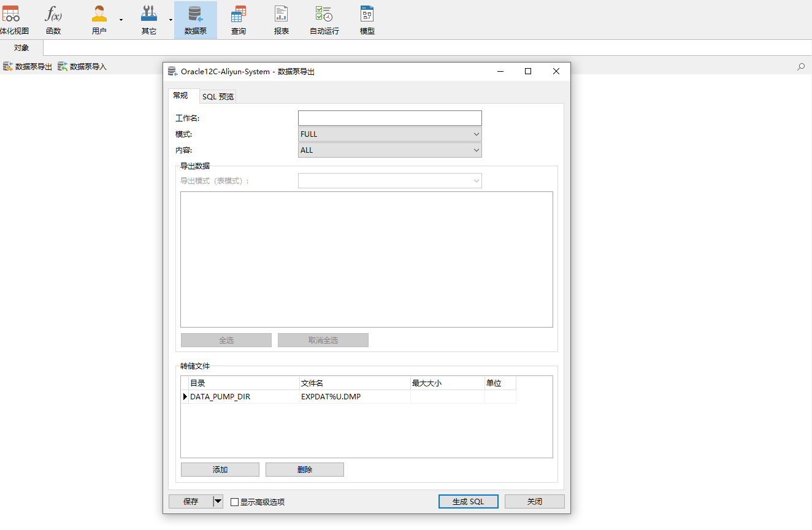Open the Others (其它) toolbar icon
The height and width of the screenshot is (530, 812).
point(149,20)
